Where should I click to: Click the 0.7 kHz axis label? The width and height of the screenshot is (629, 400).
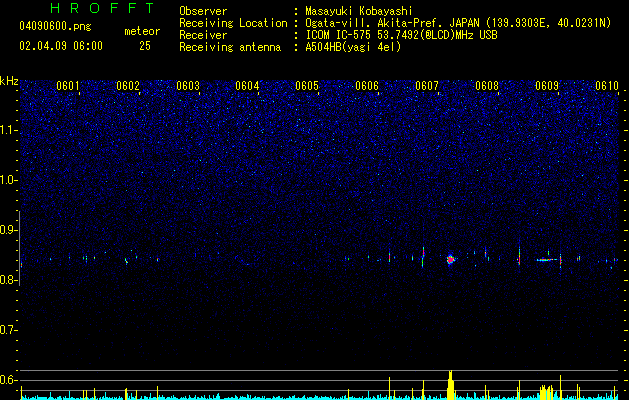pos(7,330)
